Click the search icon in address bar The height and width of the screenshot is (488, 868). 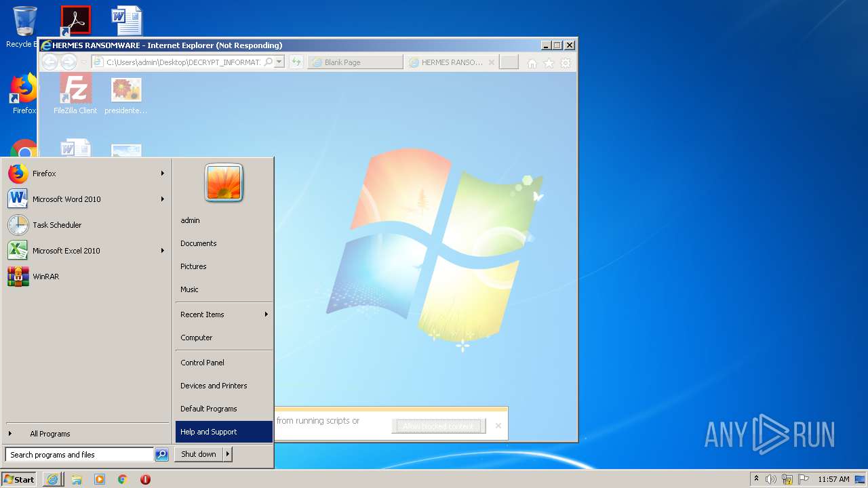(x=268, y=62)
